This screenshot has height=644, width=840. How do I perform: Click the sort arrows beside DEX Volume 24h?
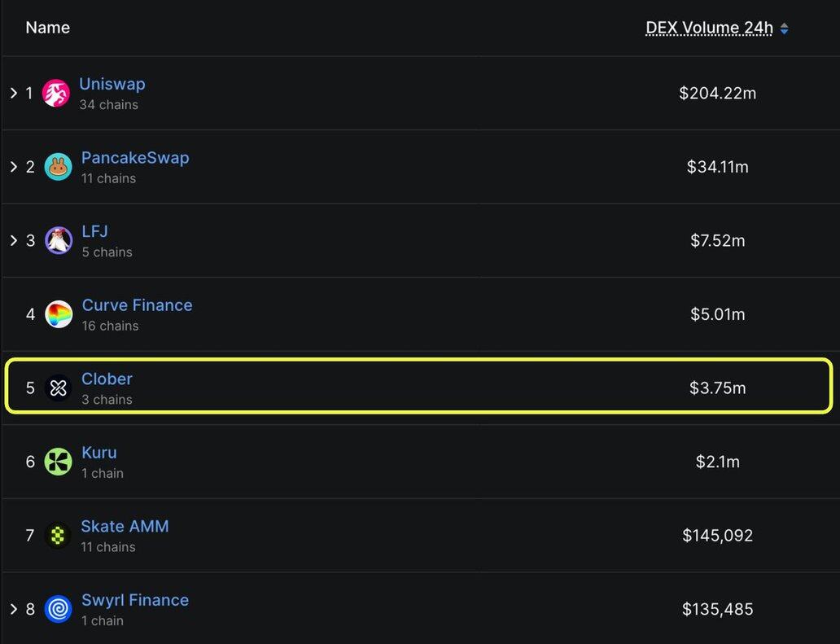pos(785,28)
